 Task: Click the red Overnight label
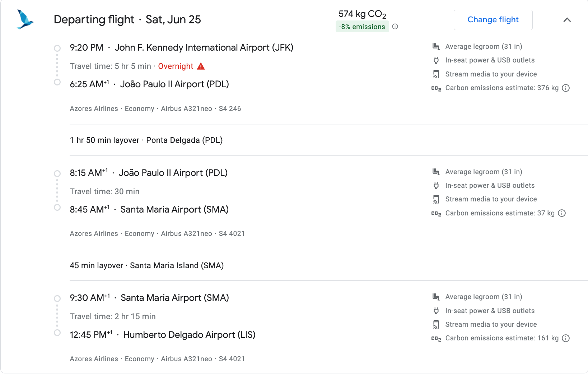176,66
